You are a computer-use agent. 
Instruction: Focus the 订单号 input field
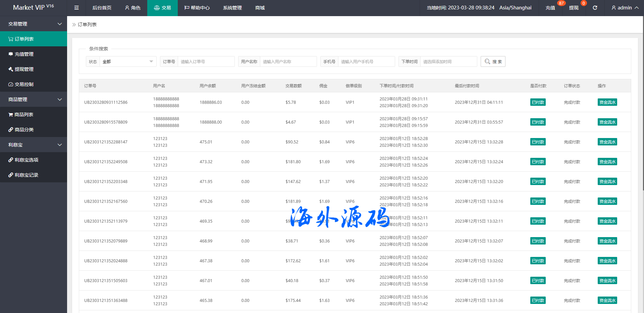[206, 61]
